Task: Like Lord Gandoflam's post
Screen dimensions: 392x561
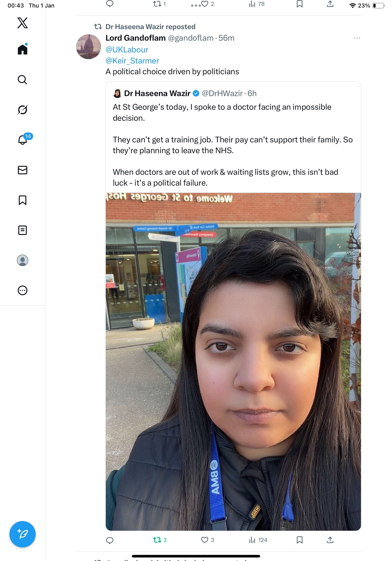Action: [207, 540]
